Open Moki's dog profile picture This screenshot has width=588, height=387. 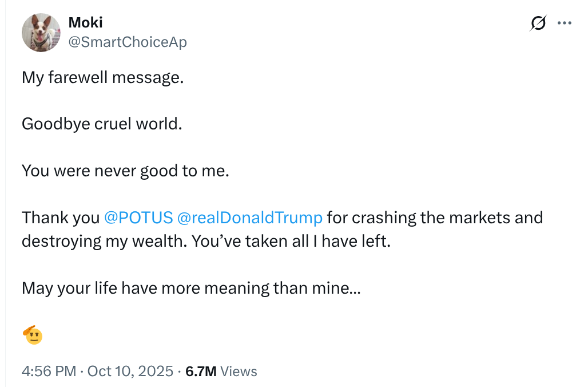(41, 33)
